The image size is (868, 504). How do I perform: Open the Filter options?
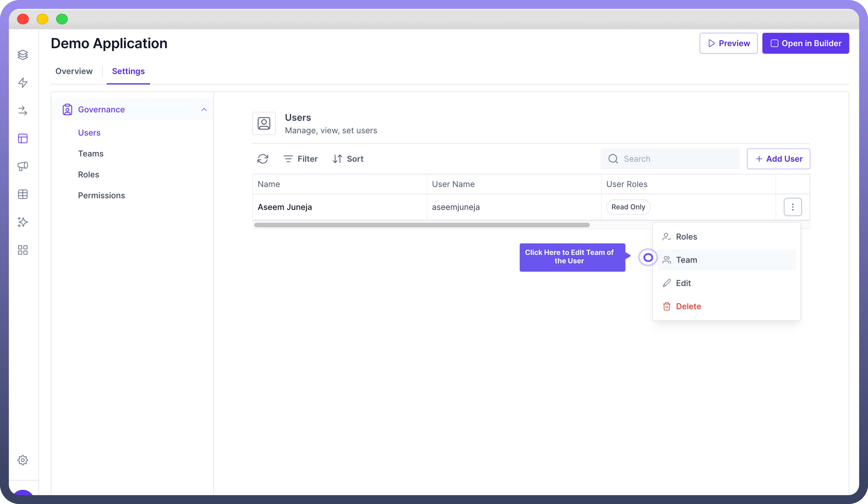tap(300, 159)
